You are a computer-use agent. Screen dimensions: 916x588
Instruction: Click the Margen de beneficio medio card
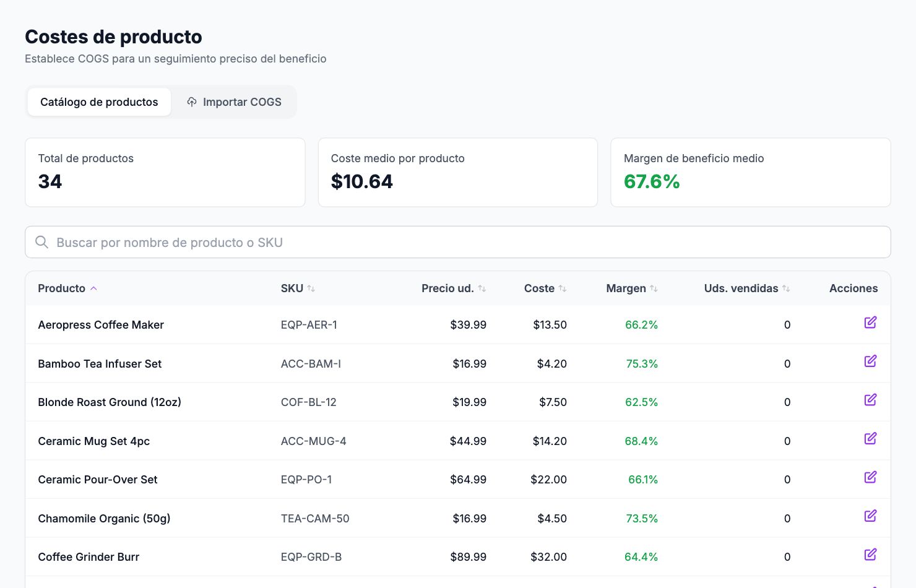751,172
